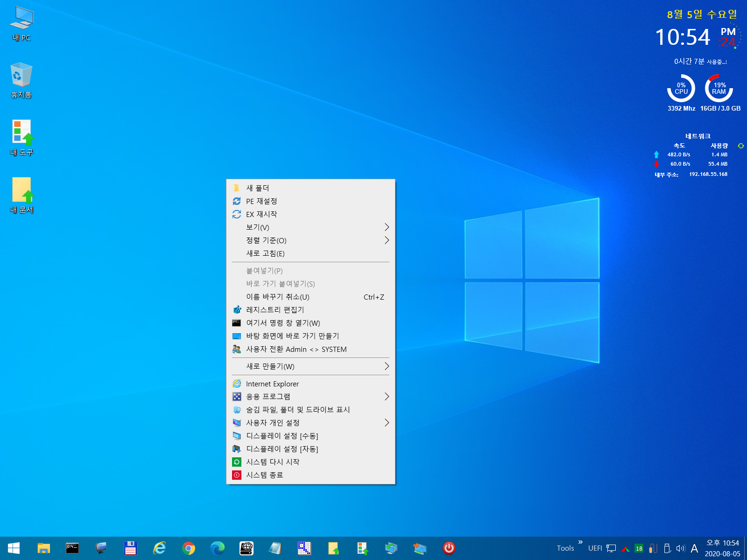Expand the 보기(V) submenu

[311, 227]
